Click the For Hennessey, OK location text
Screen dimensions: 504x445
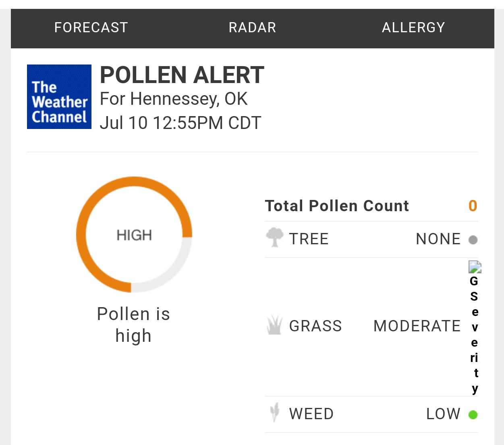tap(174, 99)
